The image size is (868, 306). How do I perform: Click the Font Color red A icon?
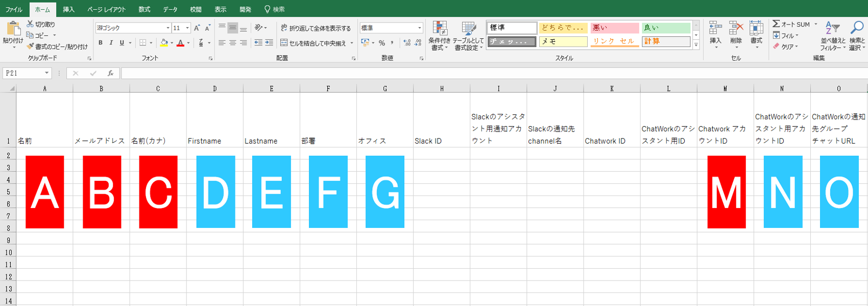click(x=180, y=43)
